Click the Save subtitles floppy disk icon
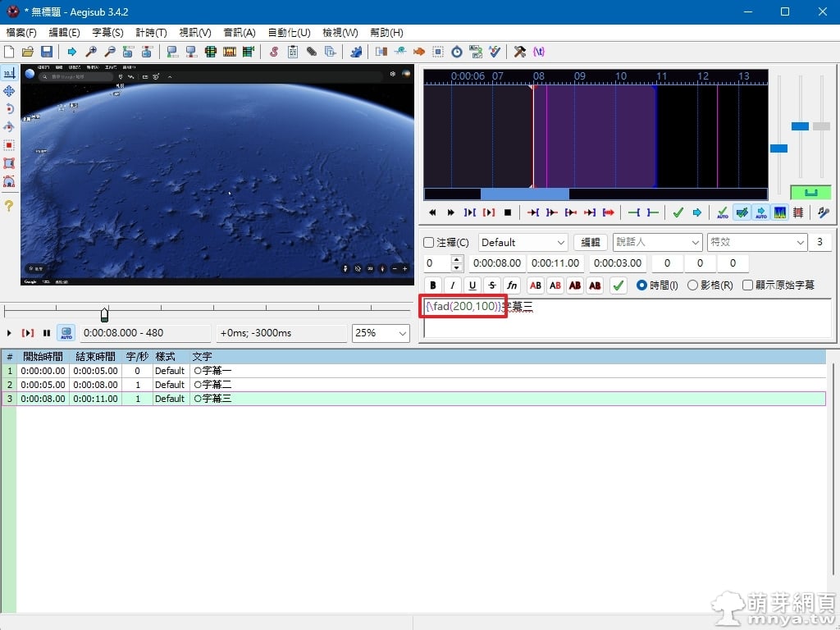 click(47, 52)
